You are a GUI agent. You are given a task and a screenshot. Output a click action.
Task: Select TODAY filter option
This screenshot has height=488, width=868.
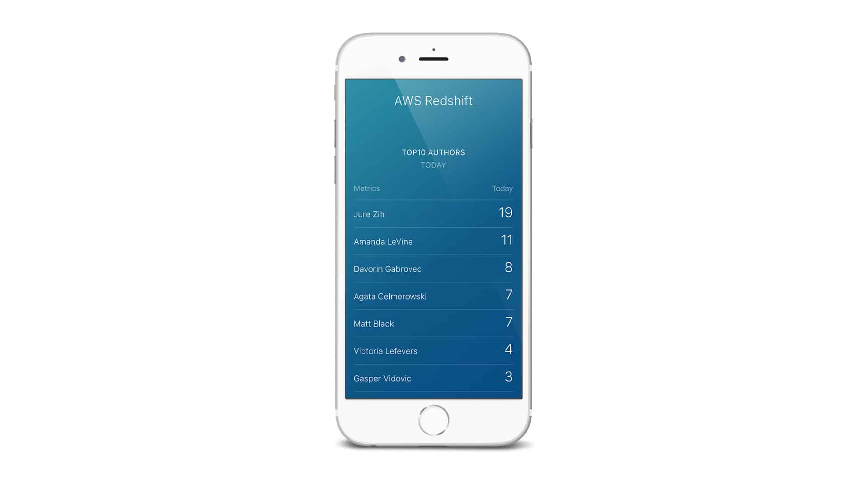click(x=434, y=164)
